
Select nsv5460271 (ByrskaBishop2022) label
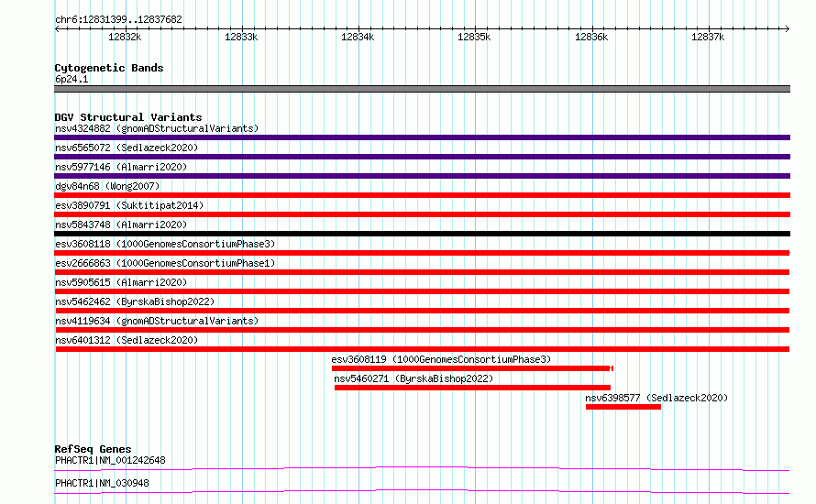pos(414,378)
